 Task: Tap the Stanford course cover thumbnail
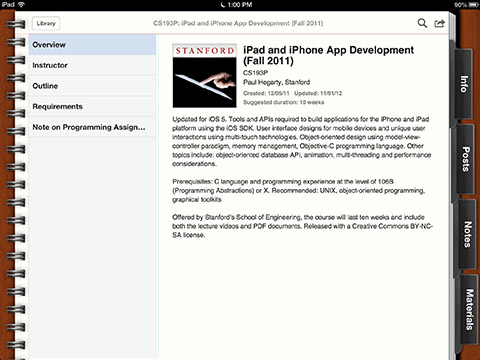click(205, 76)
